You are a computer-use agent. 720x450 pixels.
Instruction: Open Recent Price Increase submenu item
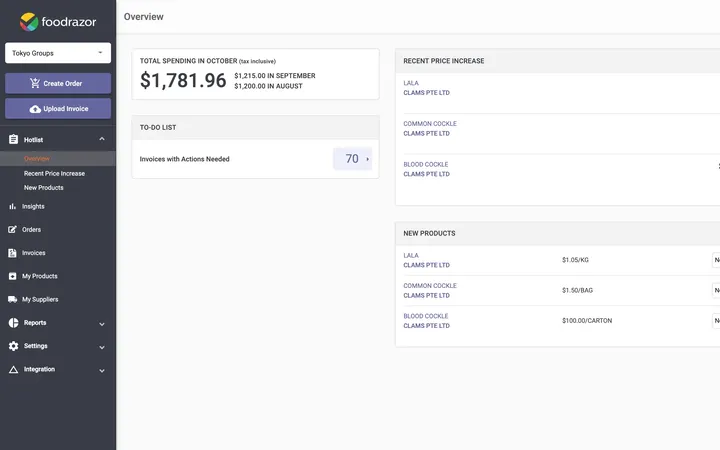[x=54, y=174]
